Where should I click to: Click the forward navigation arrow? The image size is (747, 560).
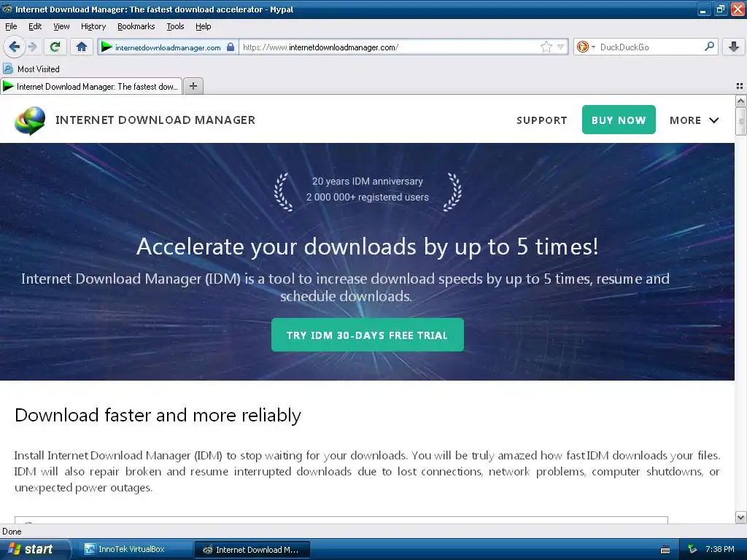[32, 47]
